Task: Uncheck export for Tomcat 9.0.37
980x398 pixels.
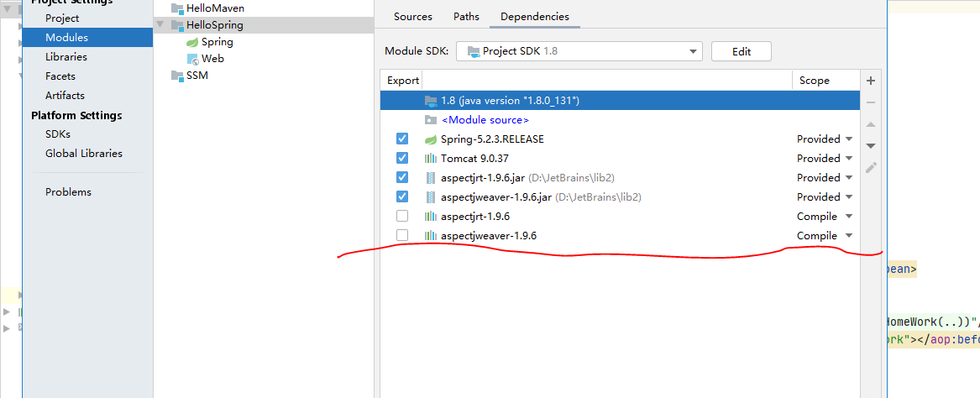Action: click(x=402, y=158)
